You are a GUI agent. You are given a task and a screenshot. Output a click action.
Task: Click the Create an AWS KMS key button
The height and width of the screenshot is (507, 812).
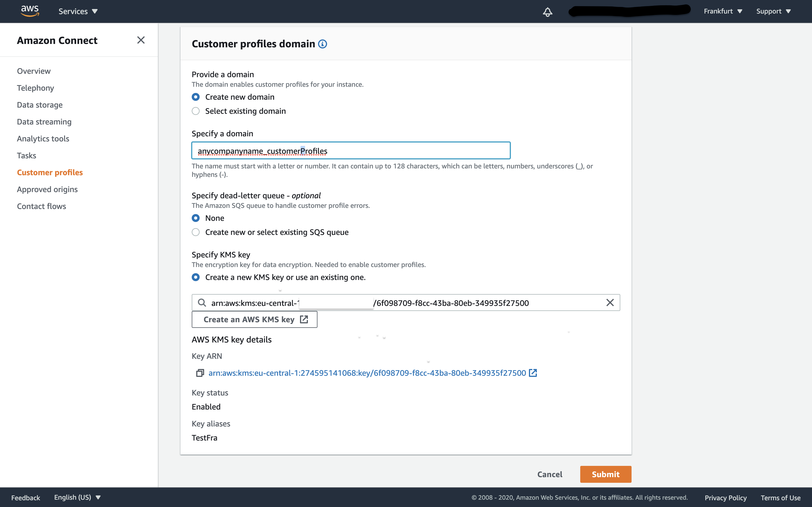click(x=254, y=320)
